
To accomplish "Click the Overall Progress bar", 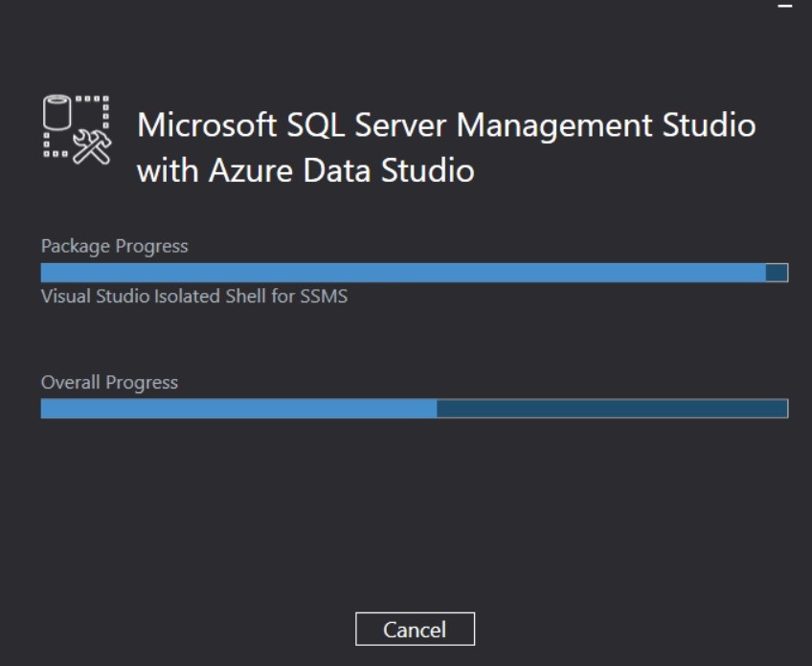I will [x=415, y=409].
